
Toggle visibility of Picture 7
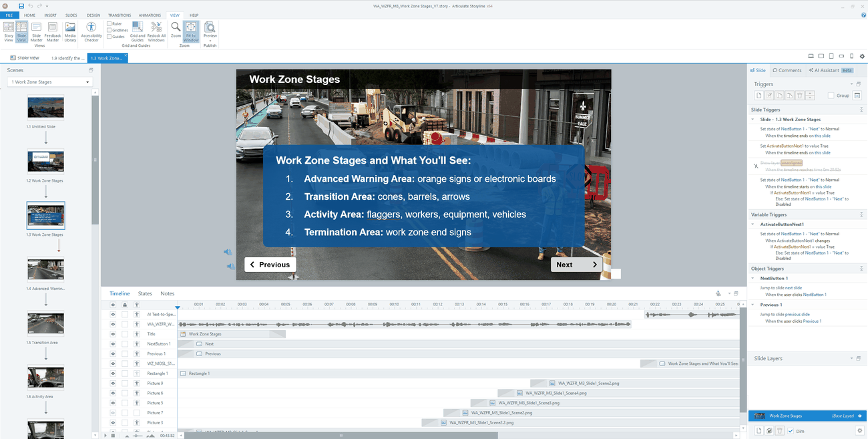point(113,413)
